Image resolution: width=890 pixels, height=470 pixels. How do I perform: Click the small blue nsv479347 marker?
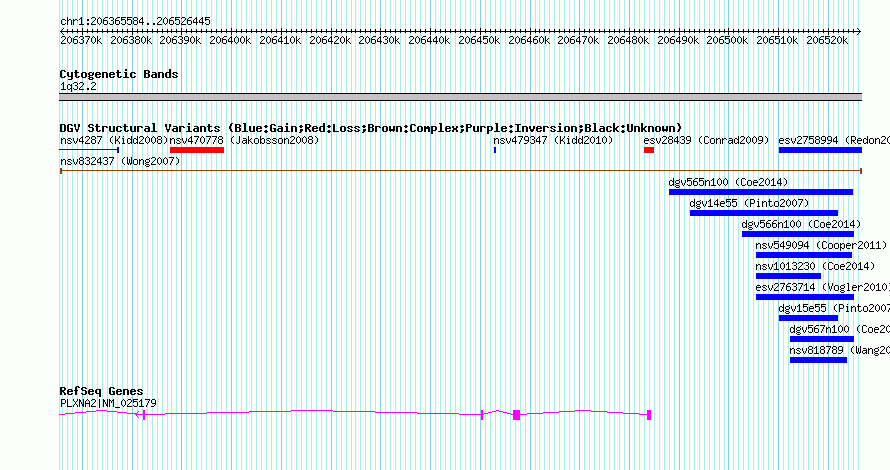(495, 150)
